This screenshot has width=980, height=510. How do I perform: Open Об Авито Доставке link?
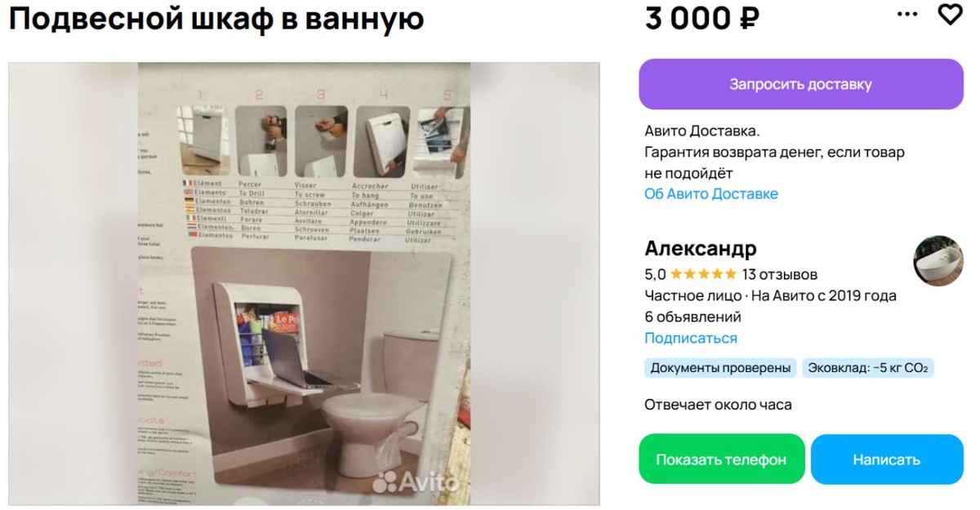tap(711, 194)
